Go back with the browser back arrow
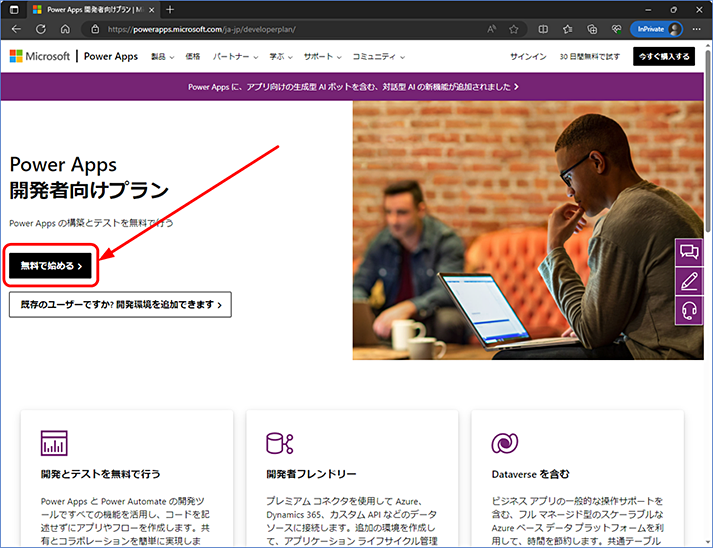 pyautogui.click(x=16, y=29)
